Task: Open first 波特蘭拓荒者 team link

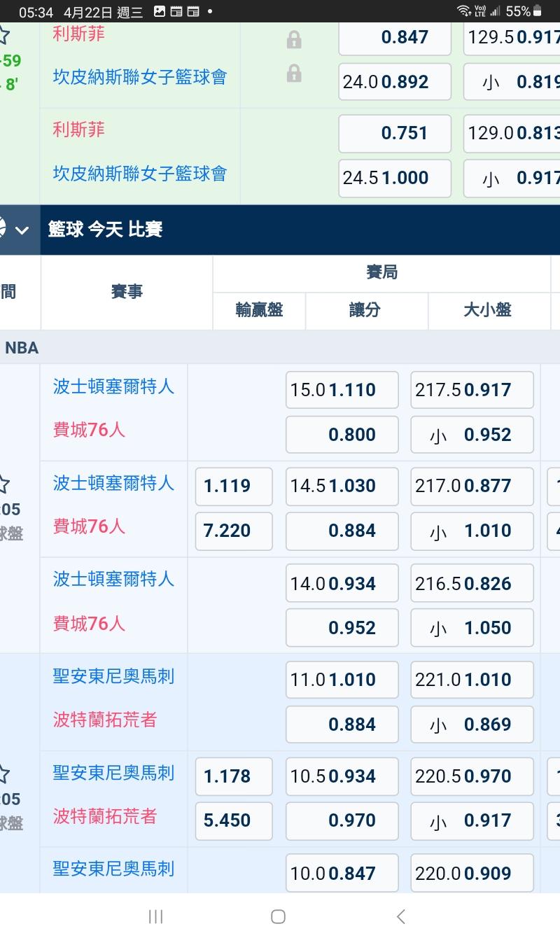Action: [105, 720]
